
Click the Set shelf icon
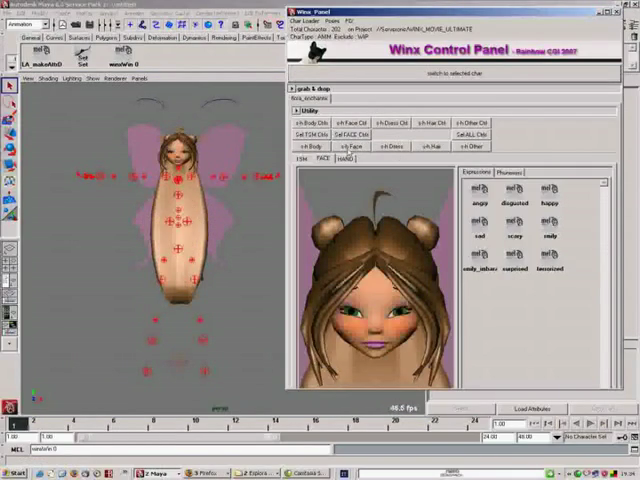[x=83, y=56]
